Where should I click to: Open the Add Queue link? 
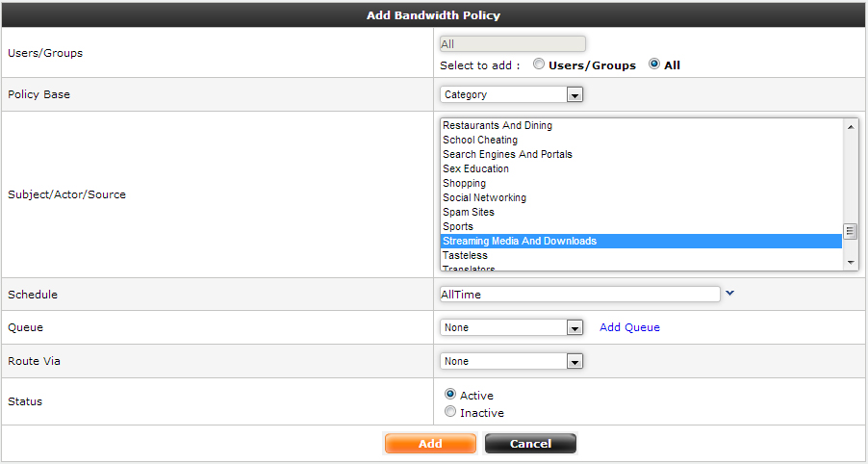click(629, 327)
